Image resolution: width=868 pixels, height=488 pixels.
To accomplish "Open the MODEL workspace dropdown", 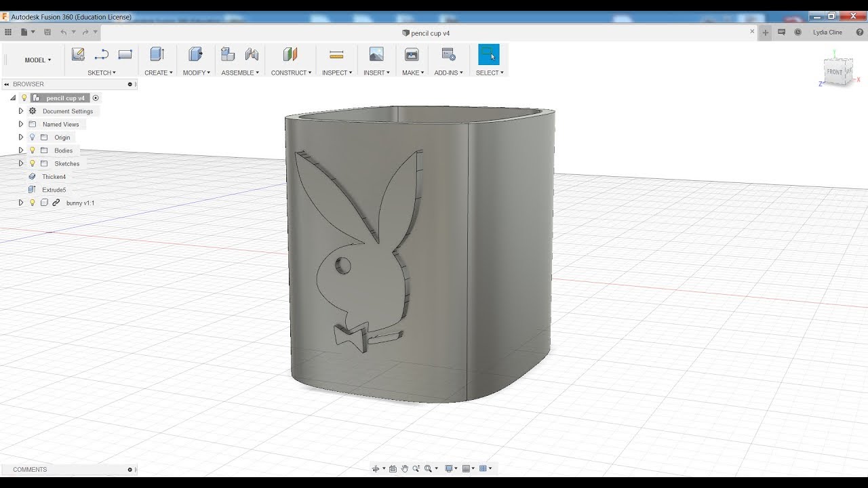I will pyautogui.click(x=38, y=60).
